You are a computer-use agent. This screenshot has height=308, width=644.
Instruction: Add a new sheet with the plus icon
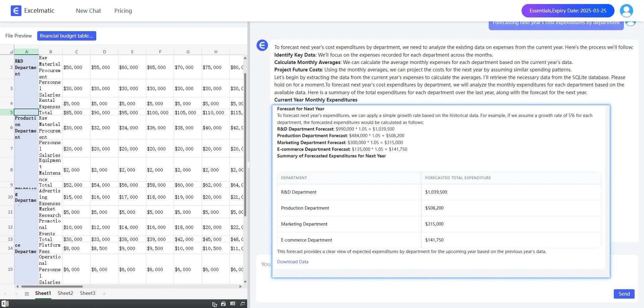coord(104,294)
